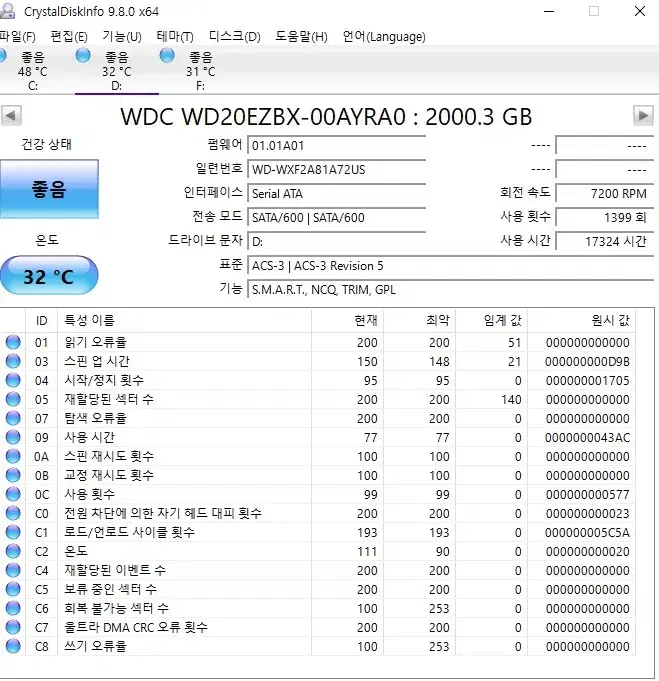The image size is (659, 681).
Task: Go to next disk with right arrow
Action: (x=643, y=116)
